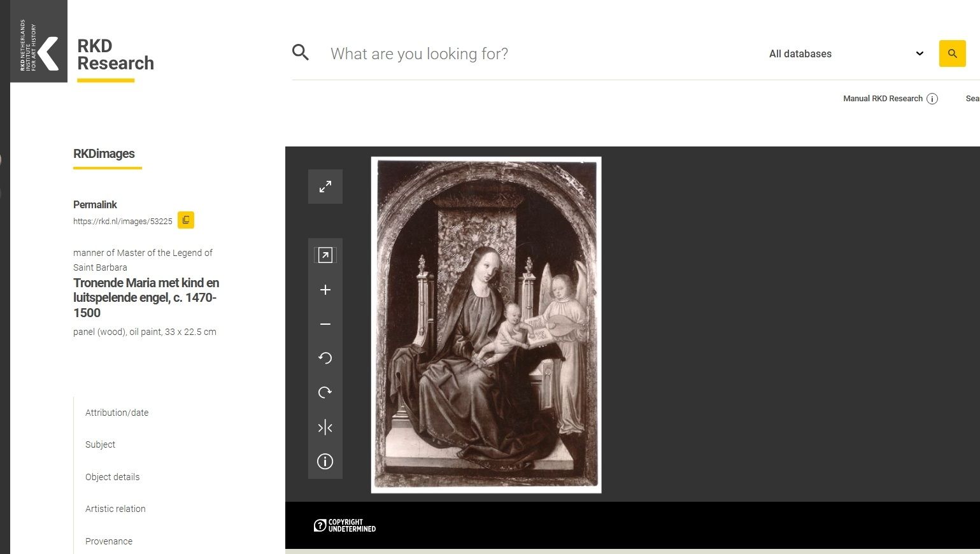Viewport: 980px width, 554px height.
Task: Open the image viewer in fullscreen mode
Action: [325, 187]
